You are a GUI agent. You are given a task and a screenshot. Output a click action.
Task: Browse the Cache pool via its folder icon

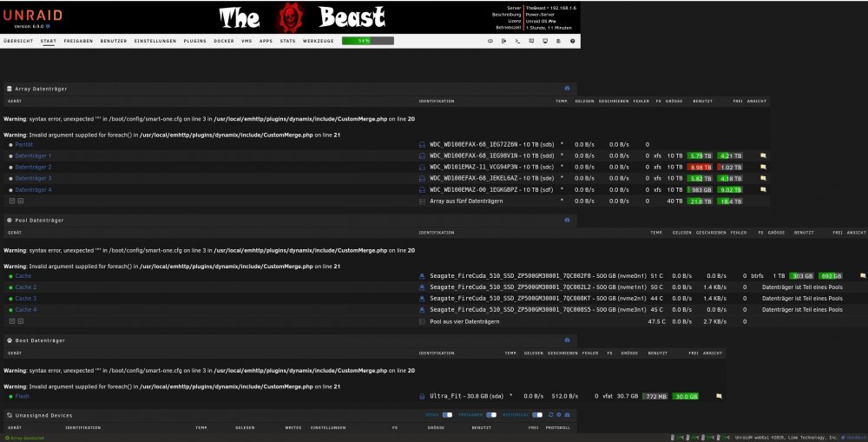[863, 276]
